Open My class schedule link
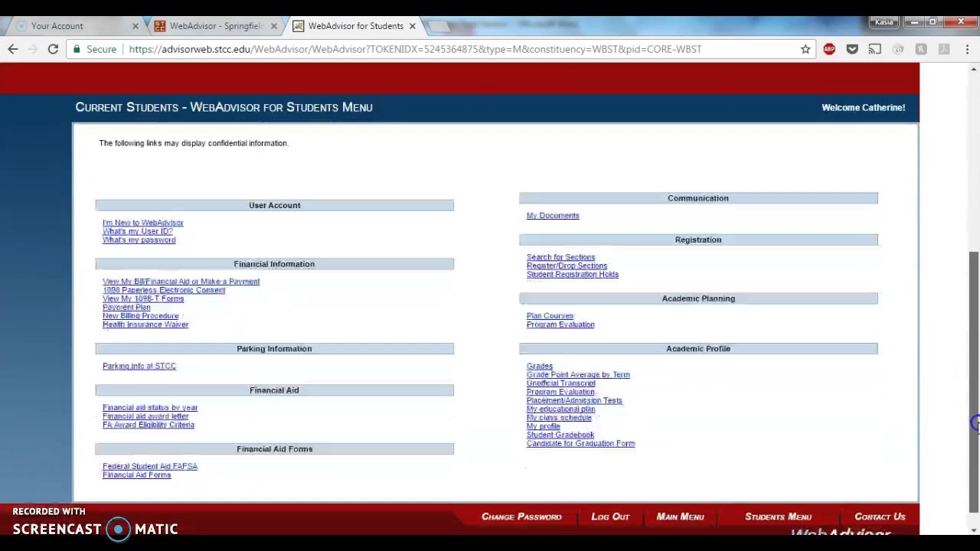This screenshot has height=551, width=980. click(x=559, y=418)
